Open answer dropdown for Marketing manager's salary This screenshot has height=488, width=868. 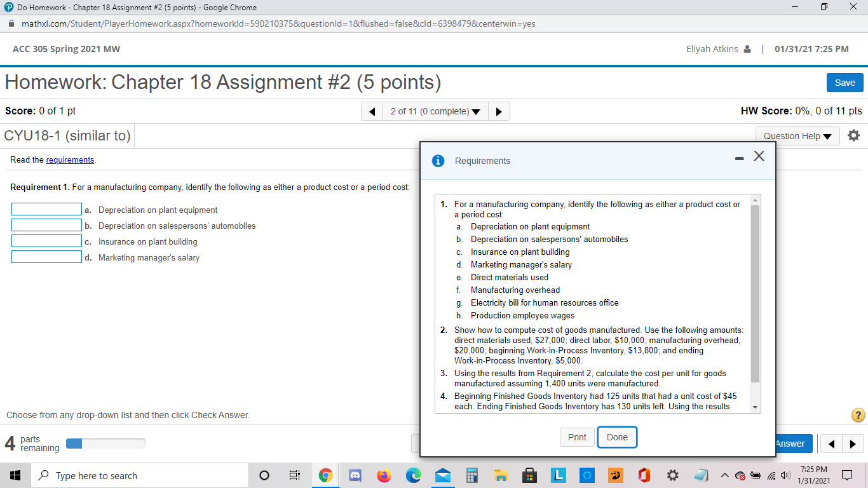tap(46, 256)
